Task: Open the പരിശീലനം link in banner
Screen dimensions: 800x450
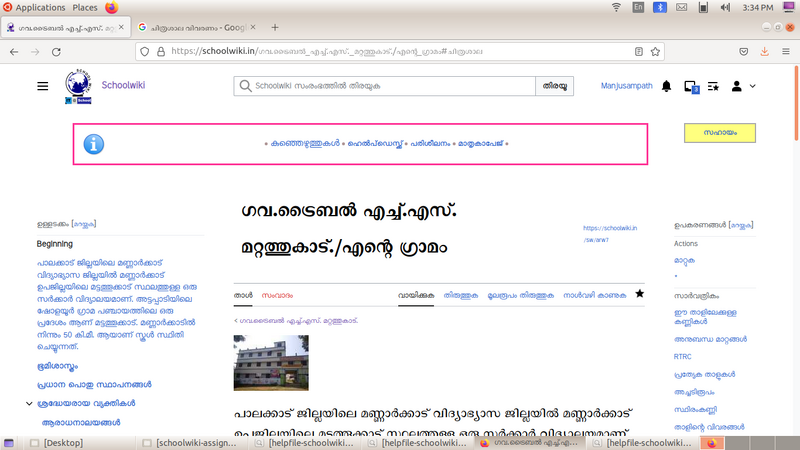Action: pos(430,143)
